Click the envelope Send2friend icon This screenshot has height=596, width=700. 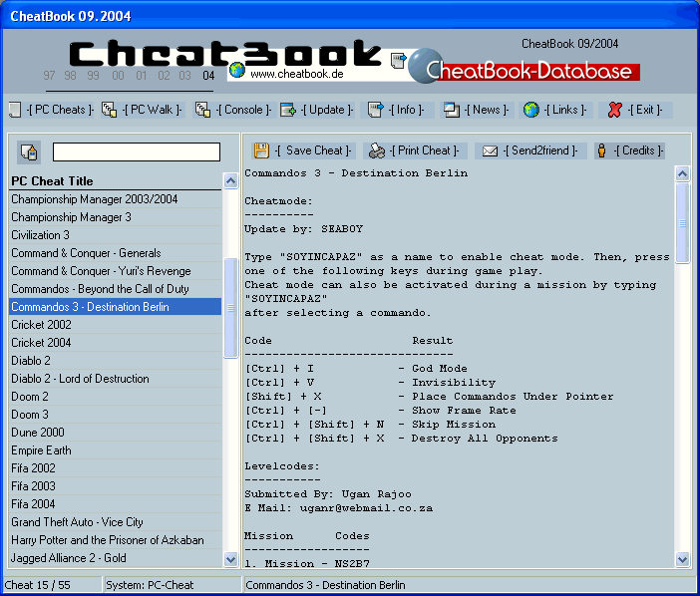pyautogui.click(x=490, y=151)
